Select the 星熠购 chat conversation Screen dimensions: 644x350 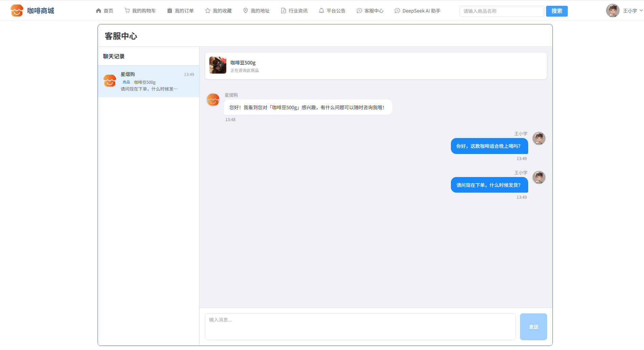point(149,81)
